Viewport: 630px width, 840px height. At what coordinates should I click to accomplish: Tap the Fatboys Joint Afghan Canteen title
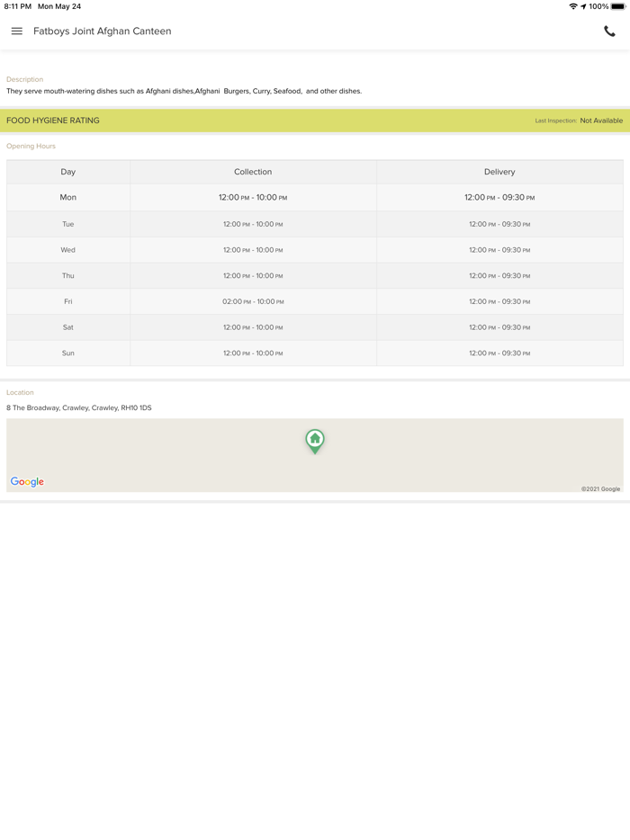103,31
